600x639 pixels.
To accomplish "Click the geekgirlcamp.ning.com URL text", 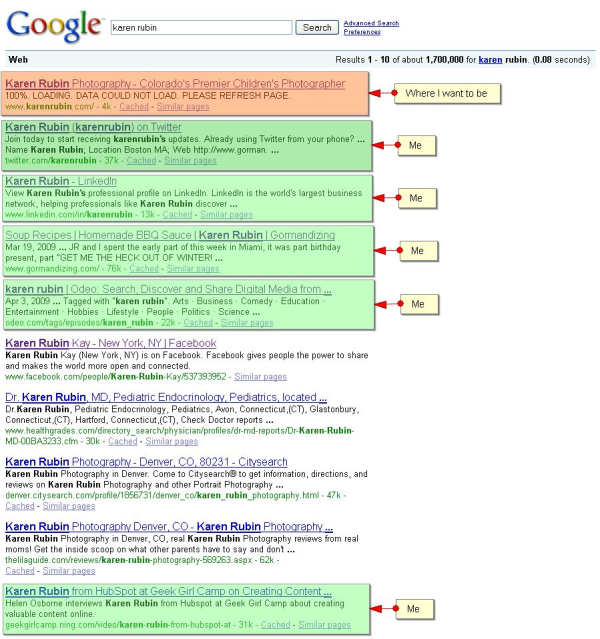I will tap(118, 625).
